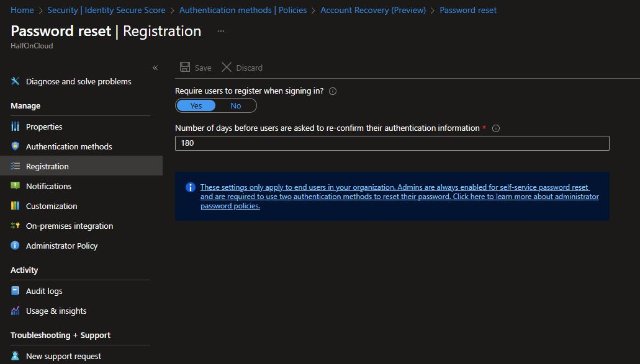The height and width of the screenshot is (364, 640).
Task: Click the Properties sliders icon
Action: coord(16,127)
